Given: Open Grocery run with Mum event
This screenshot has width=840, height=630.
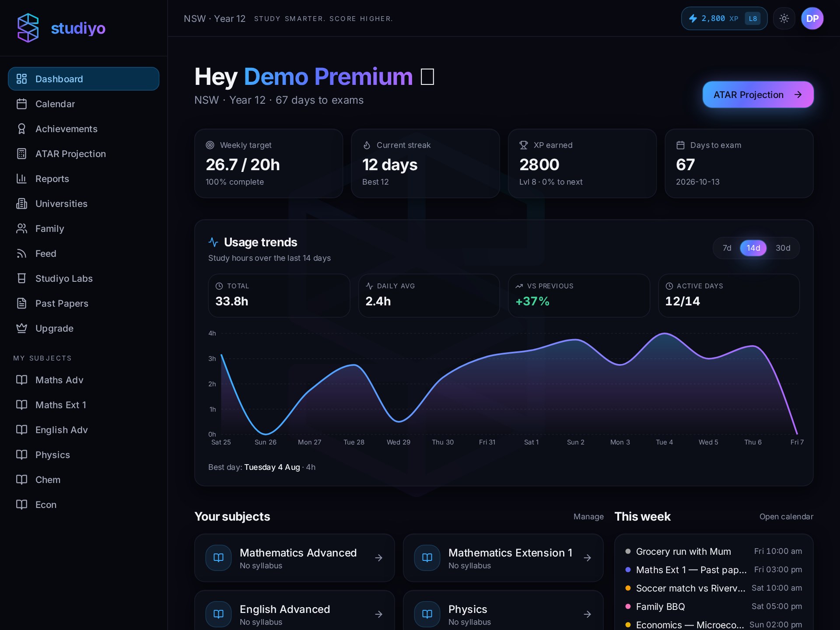Looking at the screenshot, I should click(x=714, y=551).
